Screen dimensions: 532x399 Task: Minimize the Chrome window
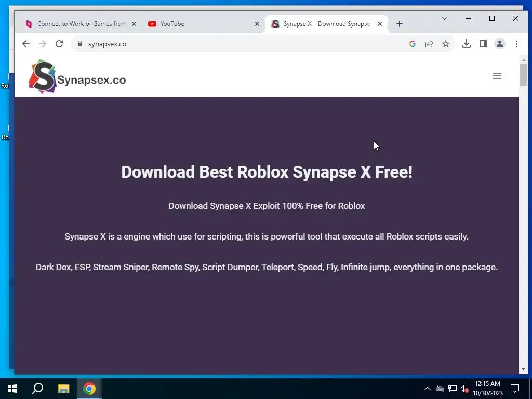468,18
